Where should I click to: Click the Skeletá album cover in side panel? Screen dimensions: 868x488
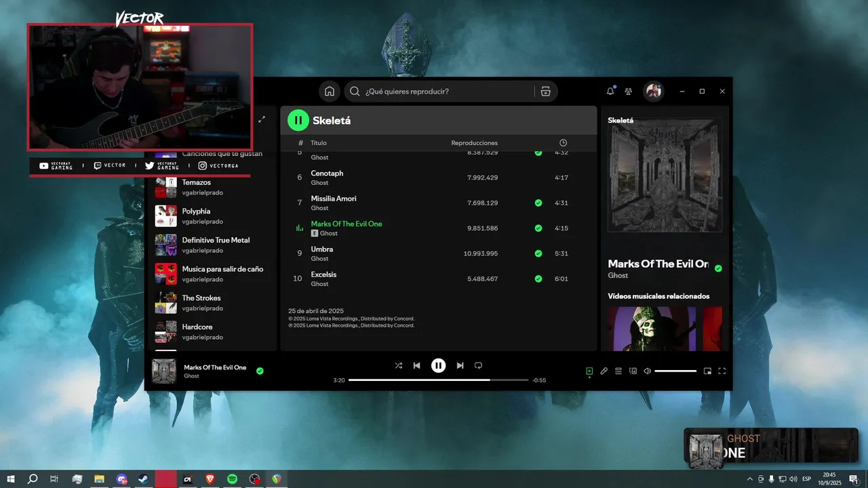pyautogui.click(x=665, y=176)
